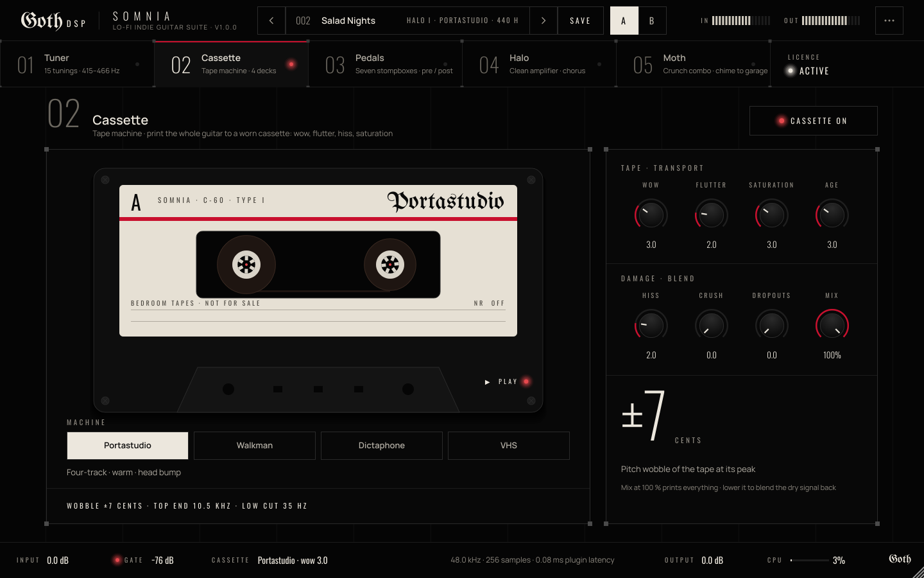924x578 pixels.
Task: Select the A comparison slot
Action: pyautogui.click(x=624, y=21)
